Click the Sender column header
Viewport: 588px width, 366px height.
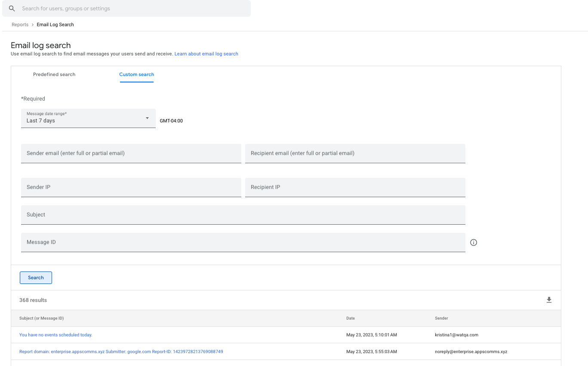point(441,318)
